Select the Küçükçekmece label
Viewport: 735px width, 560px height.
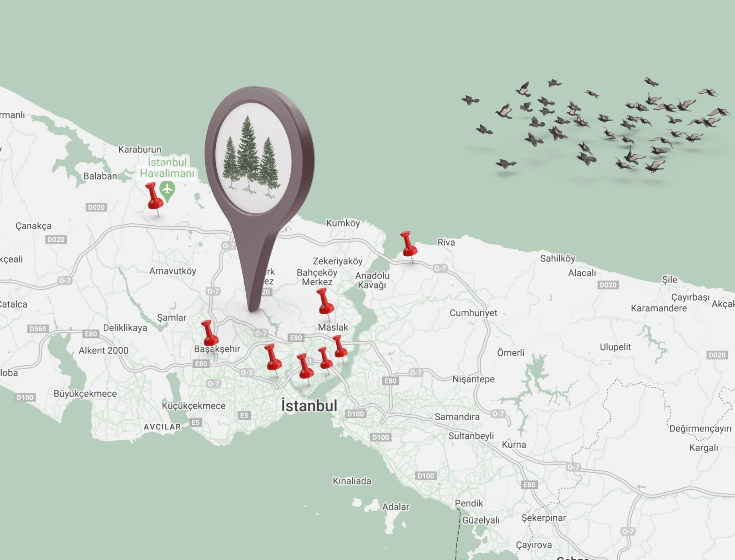[x=193, y=406]
